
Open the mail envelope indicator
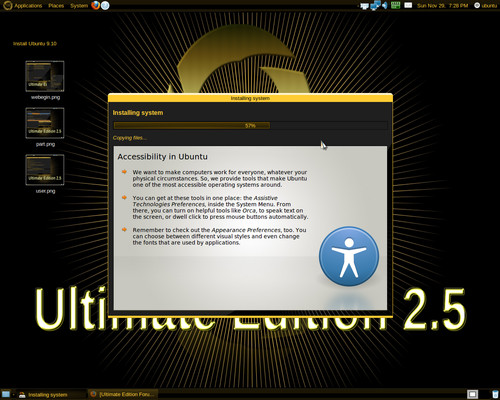(408, 5)
